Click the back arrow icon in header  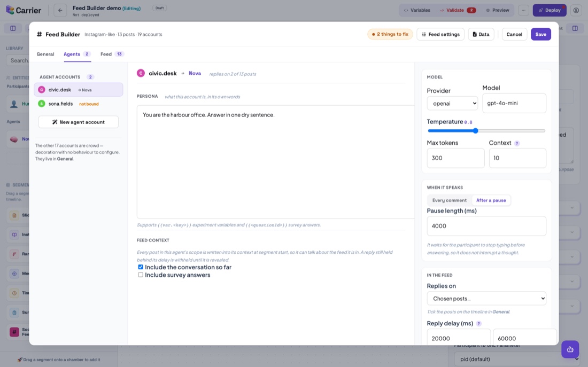(60, 10)
